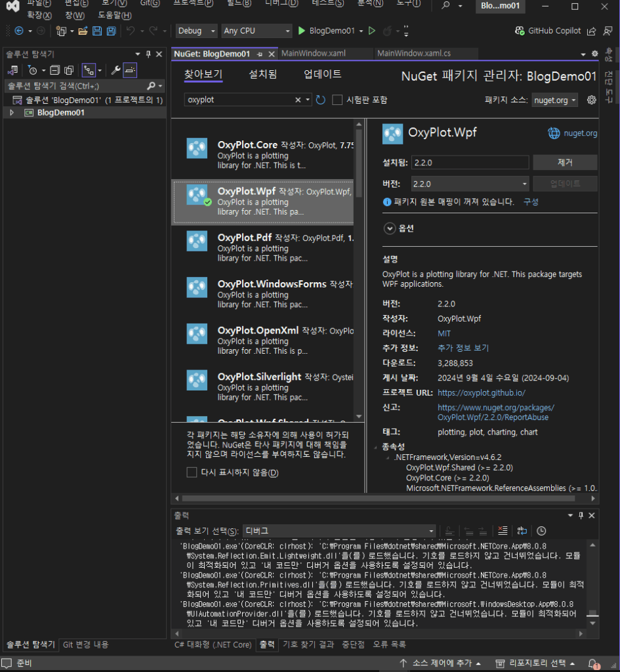Click the more info (추가 정보 보기) link
The height and width of the screenshot is (672, 620).
point(463,348)
